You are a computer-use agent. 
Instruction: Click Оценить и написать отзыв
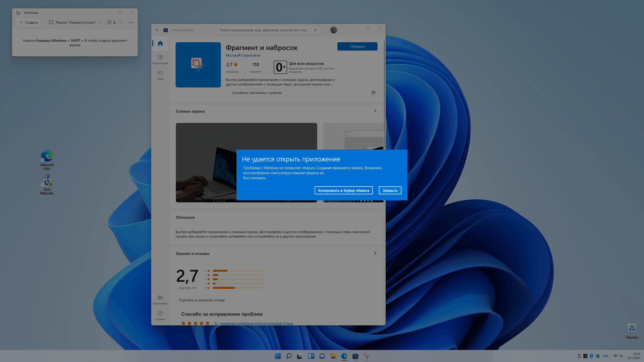coord(202,300)
